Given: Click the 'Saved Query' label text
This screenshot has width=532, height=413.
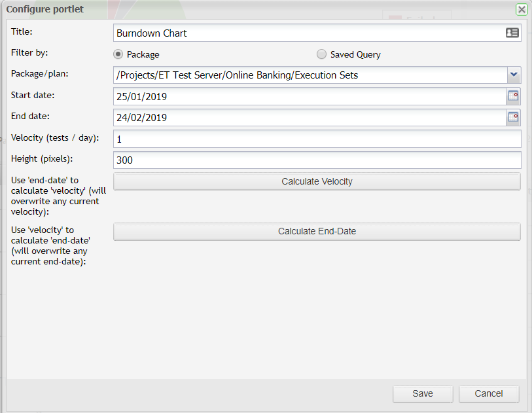Looking at the screenshot, I should tap(355, 55).
